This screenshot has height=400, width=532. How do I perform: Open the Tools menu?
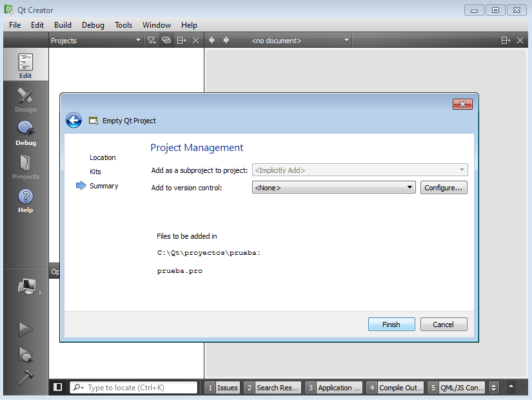123,25
